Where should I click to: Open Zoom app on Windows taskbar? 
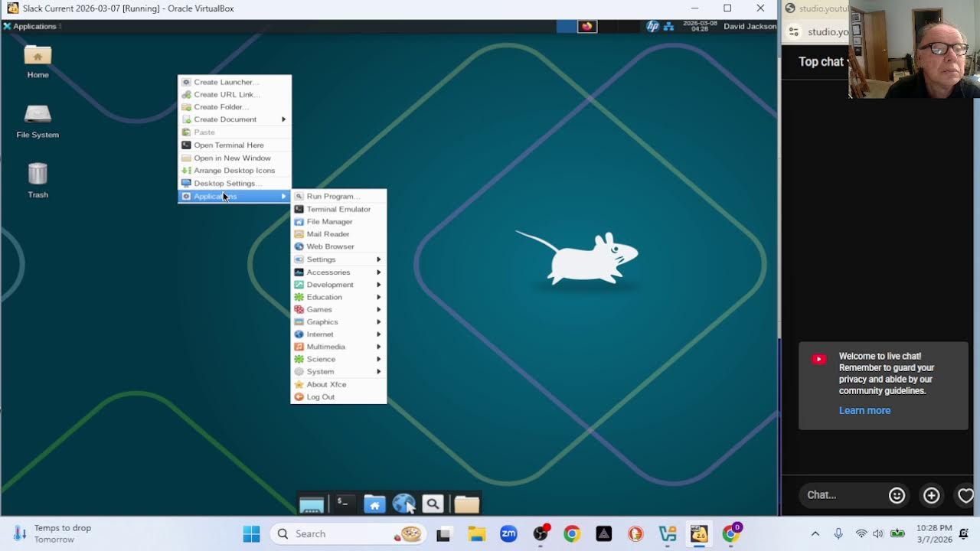(508, 534)
